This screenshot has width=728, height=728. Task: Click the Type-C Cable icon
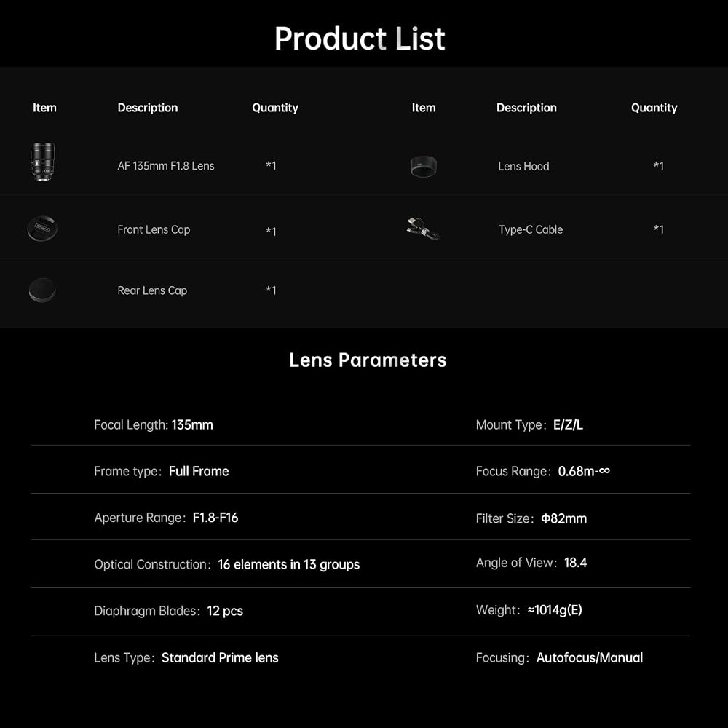[422, 229]
